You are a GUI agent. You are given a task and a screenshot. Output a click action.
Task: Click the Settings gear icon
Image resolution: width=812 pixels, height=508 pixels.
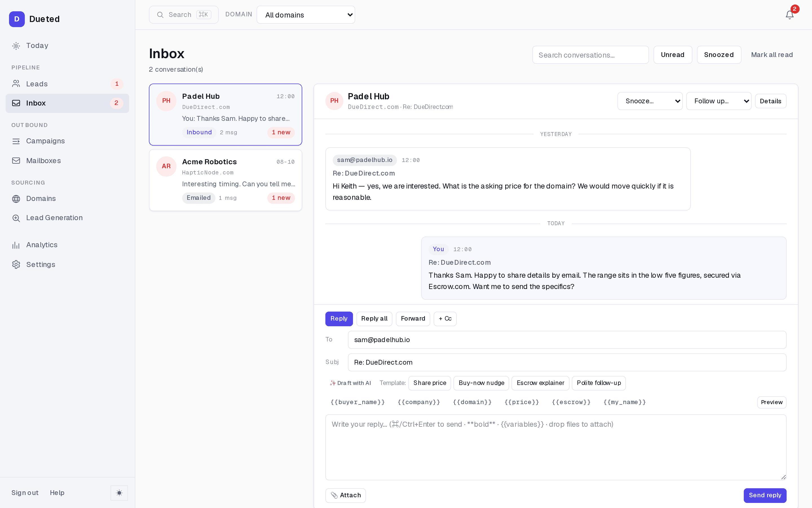[16, 264]
